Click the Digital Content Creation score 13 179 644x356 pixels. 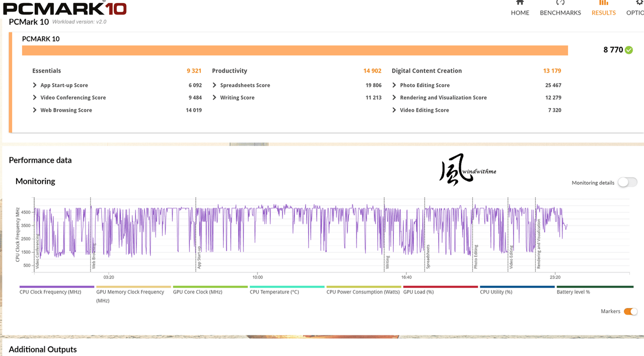tap(552, 71)
